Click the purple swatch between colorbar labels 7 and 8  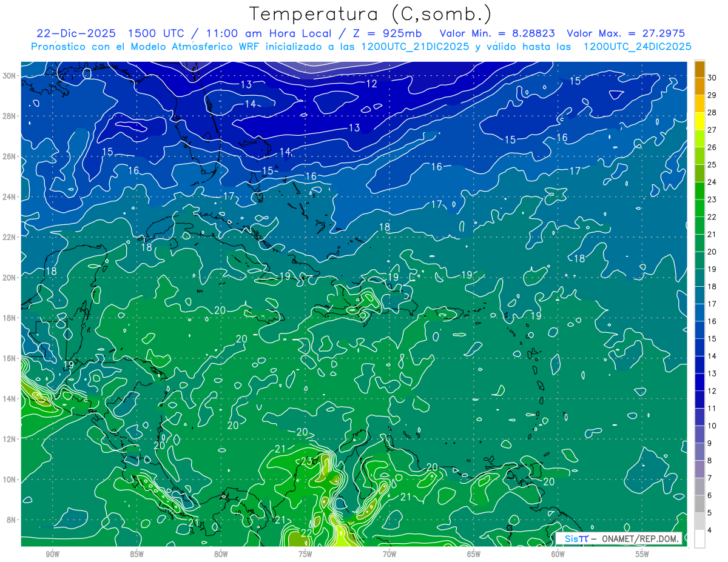pos(699,469)
